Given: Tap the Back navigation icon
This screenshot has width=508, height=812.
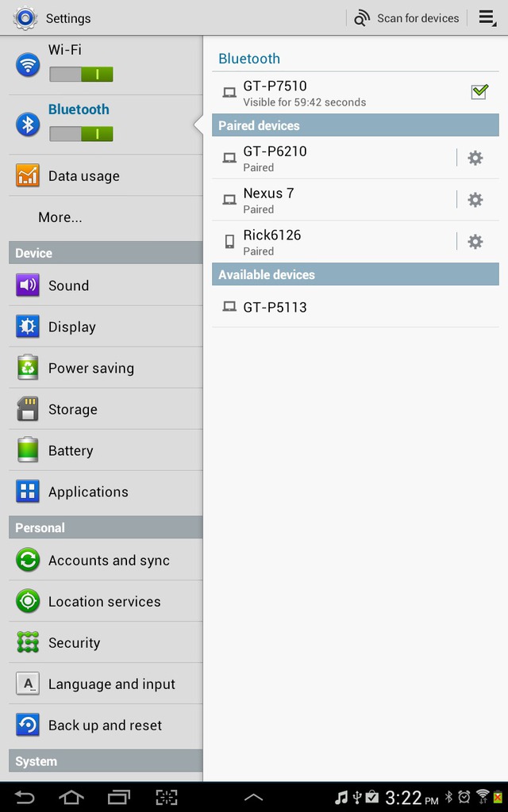Looking at the screenshot, I should coord(24,797).
